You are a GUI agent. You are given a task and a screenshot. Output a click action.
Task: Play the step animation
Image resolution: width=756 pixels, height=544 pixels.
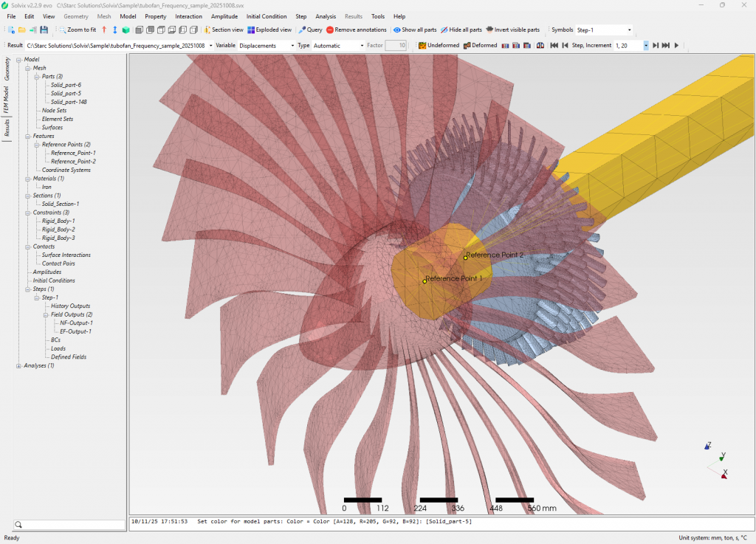pos(676,46)
